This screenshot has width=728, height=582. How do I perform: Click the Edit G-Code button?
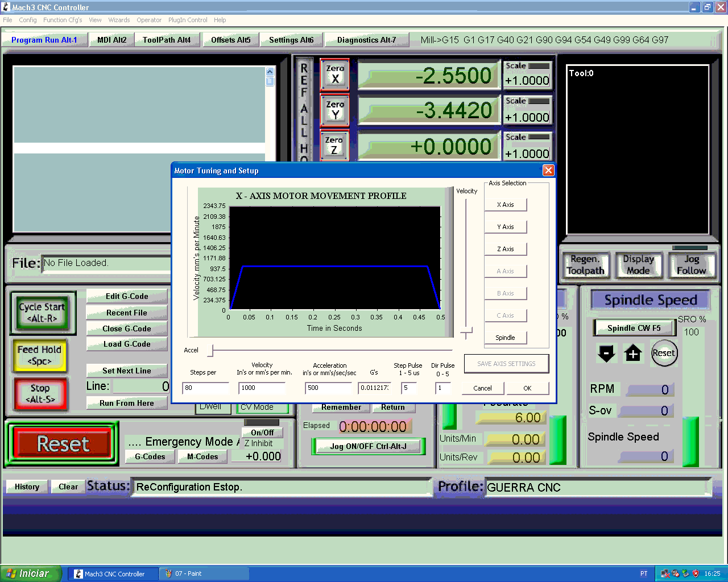pyautogui.click(x=127, y=296)
